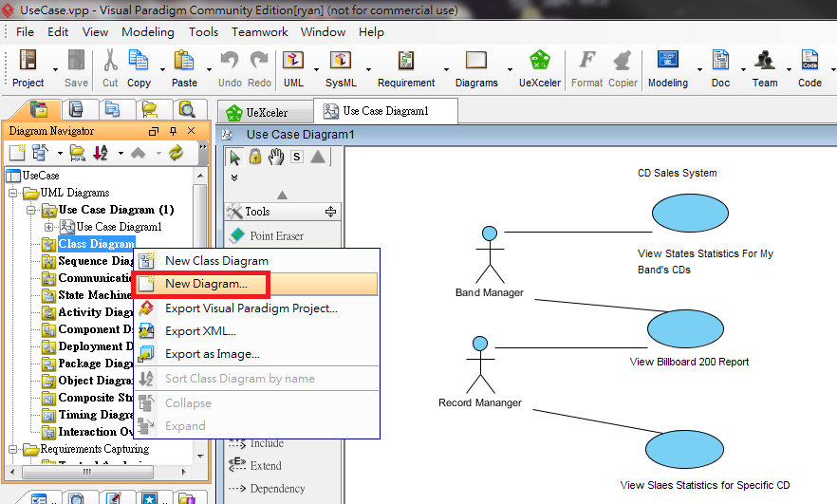Collapse the Requirements Capturing node

tap(13, 449)
